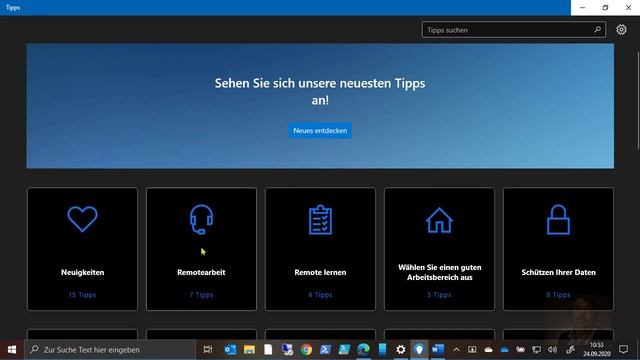Launch Google Chrome from the taskbar
640x360 pixels.
coord(306,350)
